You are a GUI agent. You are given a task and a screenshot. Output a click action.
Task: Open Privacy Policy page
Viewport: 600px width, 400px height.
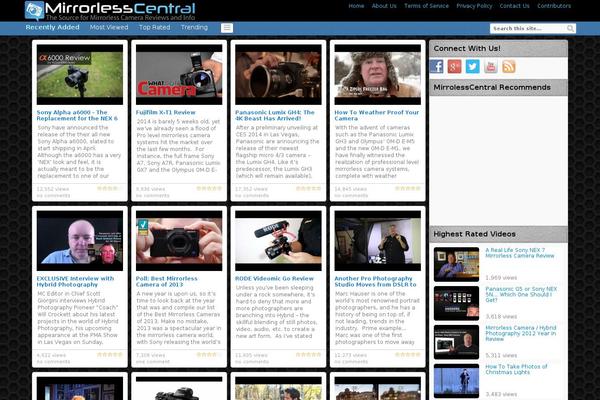474,6
